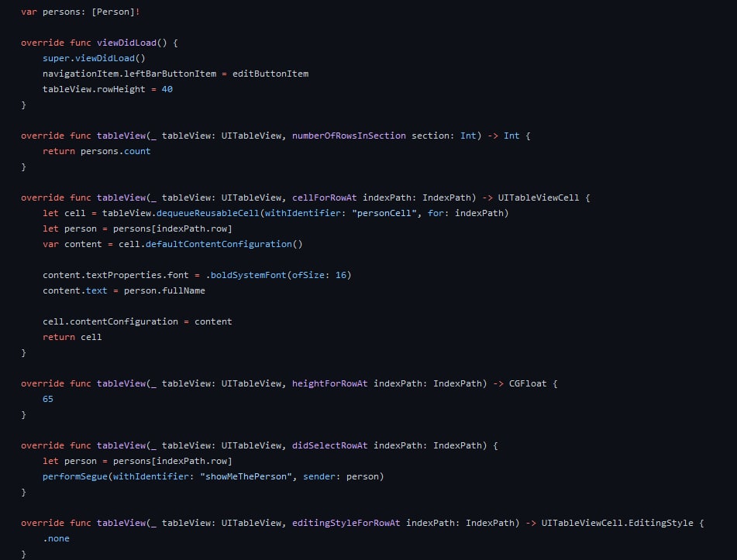Screen dimensions: 737x560
Task: Click 'navigationItem.leftBarButtonItem' text
Action: point(129,74)
